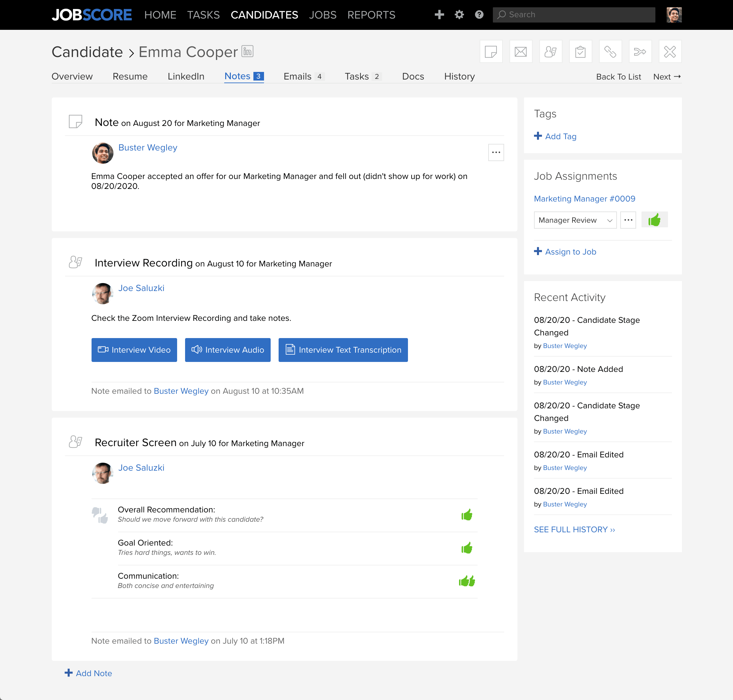Click the link chain toolbar icon
This screenshot has width=733, height=700.
[610, 51]
